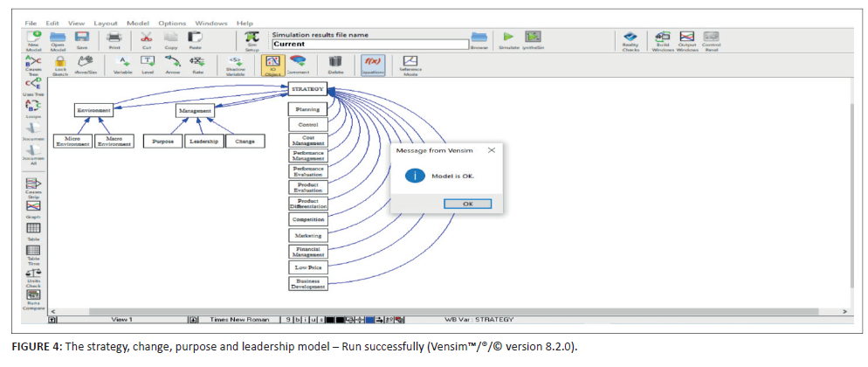Open the font size 9 selector
The image size is (868, 367).
(x=288, y=320)
